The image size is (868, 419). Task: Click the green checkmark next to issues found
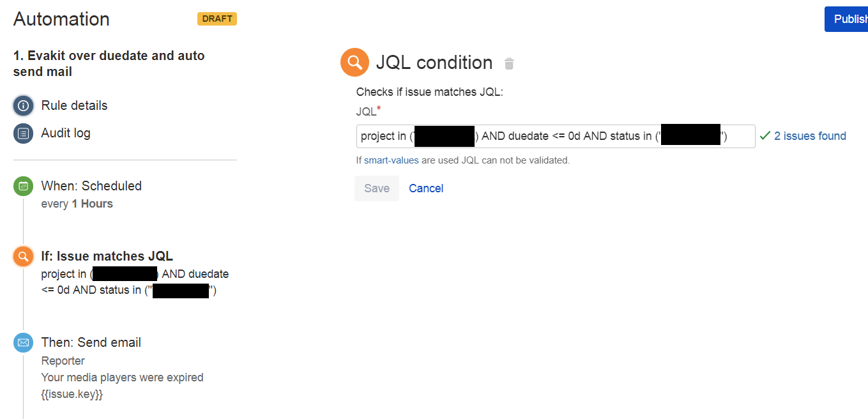(x=765, y=136)
